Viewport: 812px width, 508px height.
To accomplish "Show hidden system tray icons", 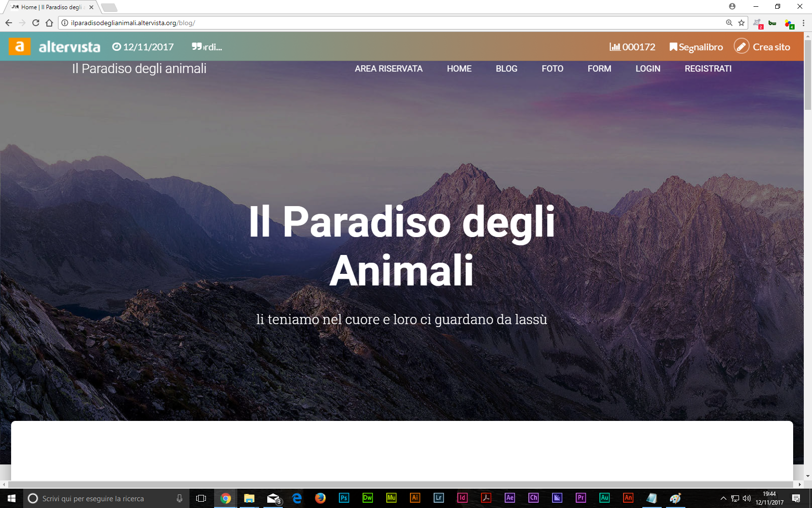I will pos(723,498).
